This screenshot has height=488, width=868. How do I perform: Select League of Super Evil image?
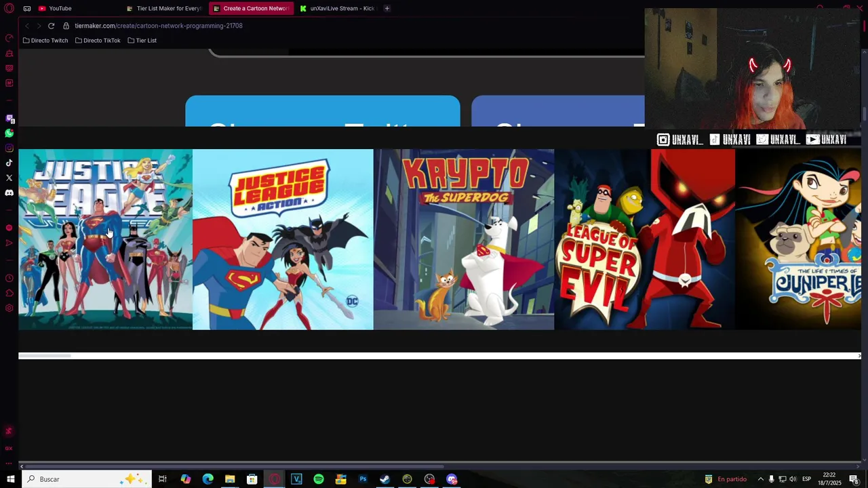(645, 239)
